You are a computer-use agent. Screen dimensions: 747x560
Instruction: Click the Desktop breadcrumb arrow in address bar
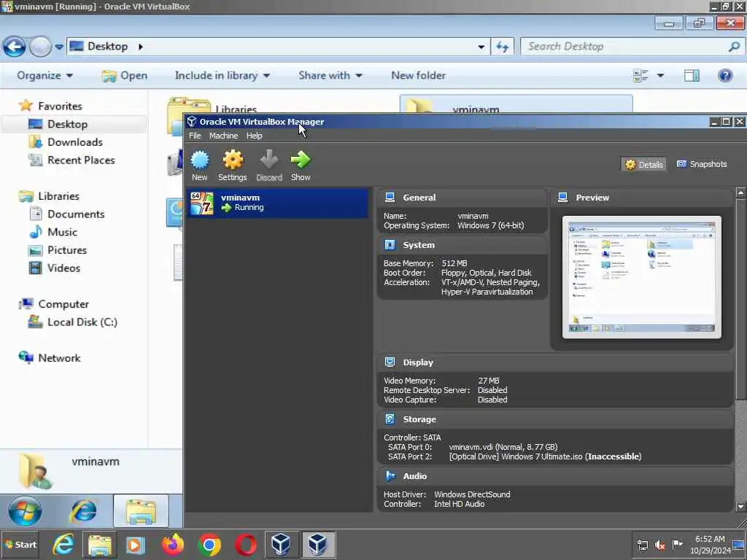pos(141,47)
